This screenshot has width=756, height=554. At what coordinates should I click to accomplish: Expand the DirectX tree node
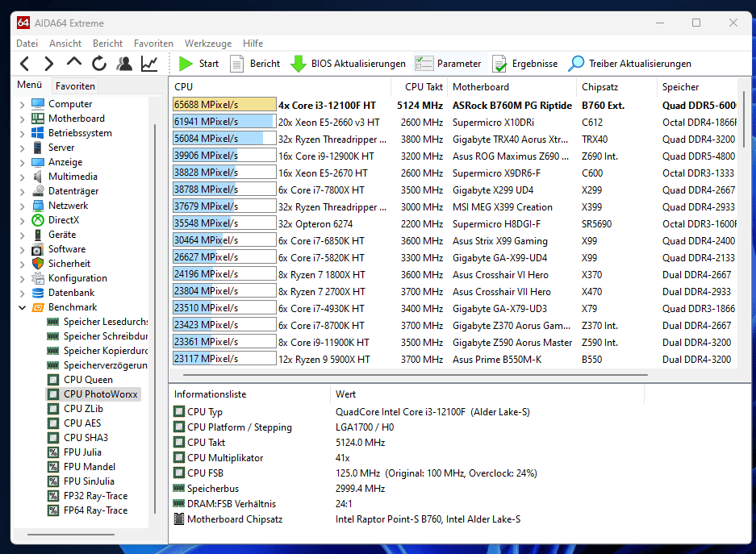(22, 220)
